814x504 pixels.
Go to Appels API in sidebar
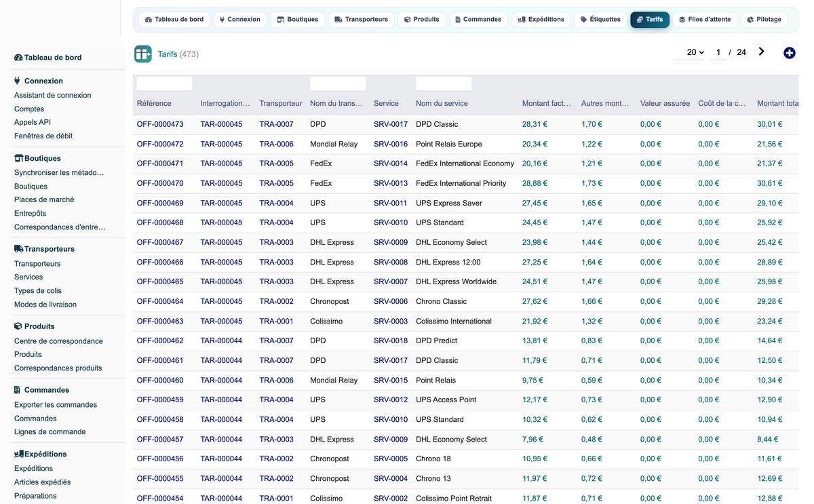tap(33, 123)
